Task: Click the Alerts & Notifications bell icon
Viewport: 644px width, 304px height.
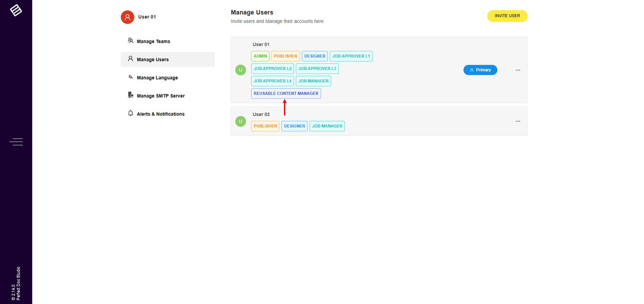Action: (130, 113)
